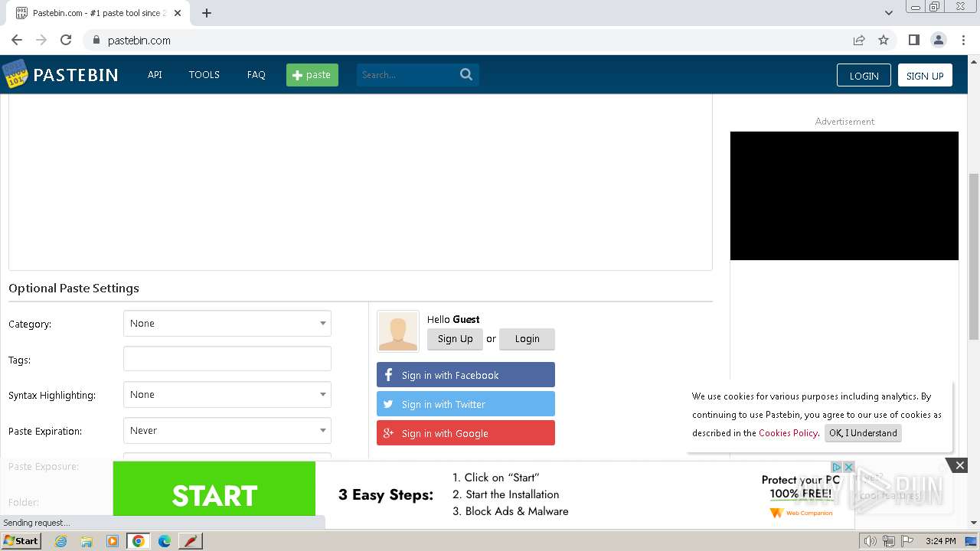Viewport: 980px width, 551px height.
Task: Open the AdChoices info icon
Action: click(837, 467)
